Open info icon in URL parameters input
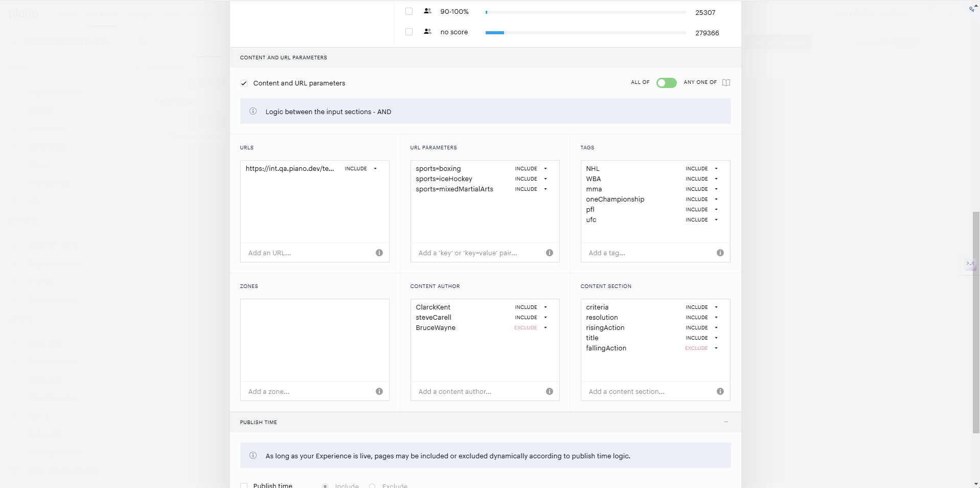 pyautogui.click(x=550, y=253)
